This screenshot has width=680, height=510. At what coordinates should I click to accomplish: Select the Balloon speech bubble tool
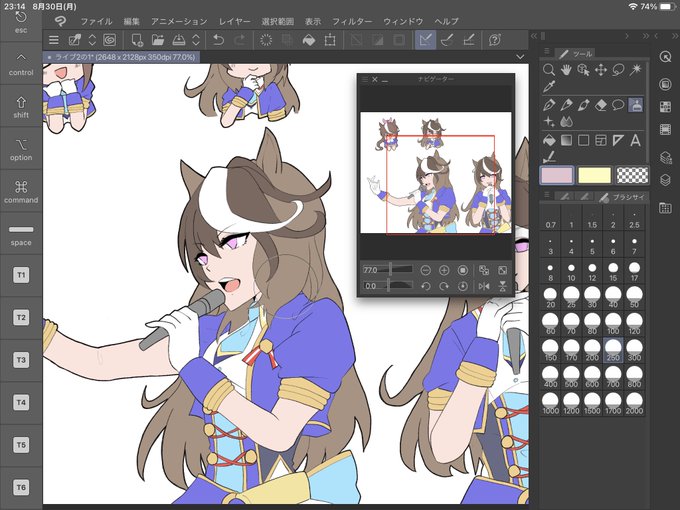[618, 105]
